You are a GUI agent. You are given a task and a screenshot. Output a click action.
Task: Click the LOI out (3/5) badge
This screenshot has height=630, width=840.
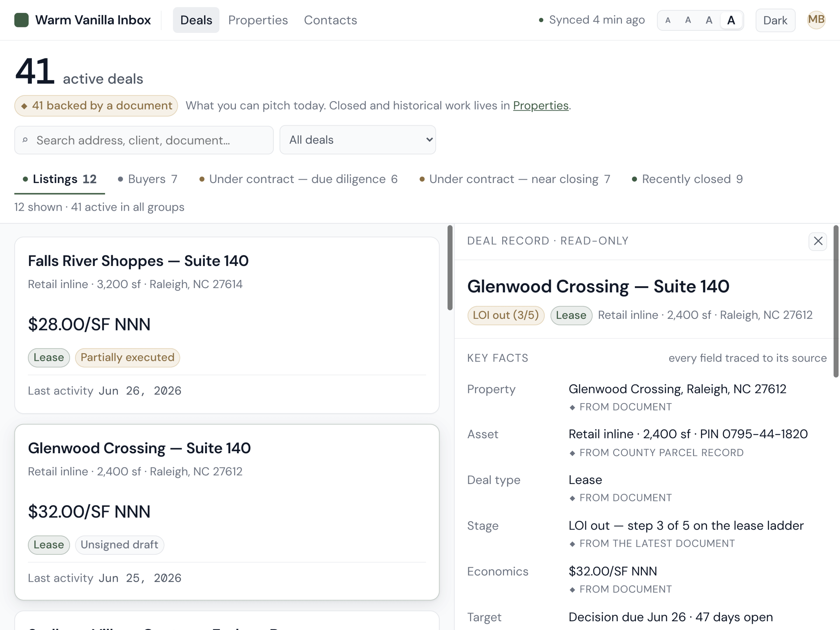[505, 315]
